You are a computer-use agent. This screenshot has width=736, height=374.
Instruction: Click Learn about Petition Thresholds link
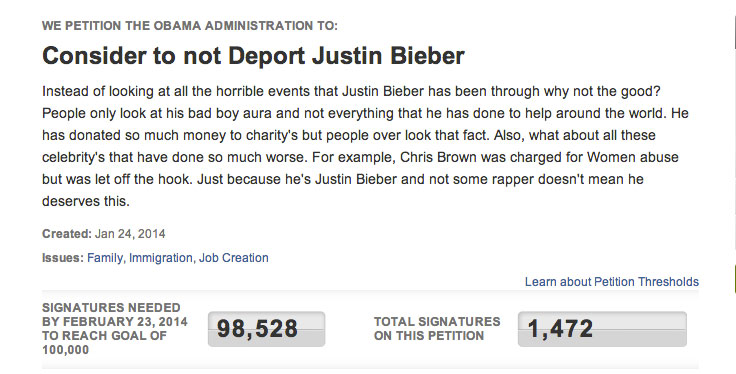612,282
